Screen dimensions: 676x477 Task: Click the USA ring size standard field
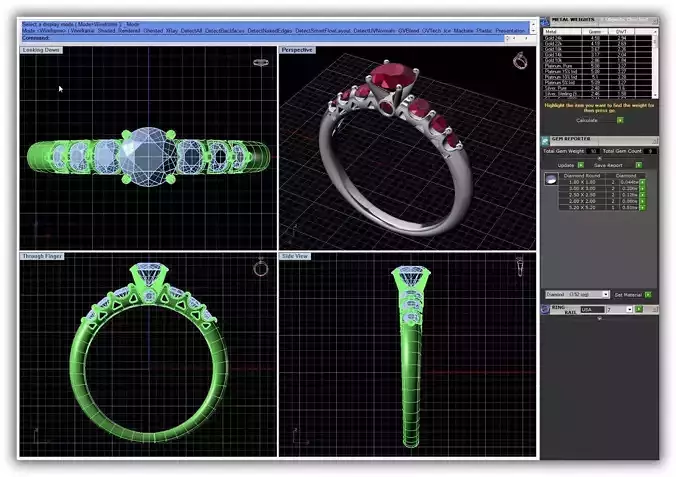593,310
